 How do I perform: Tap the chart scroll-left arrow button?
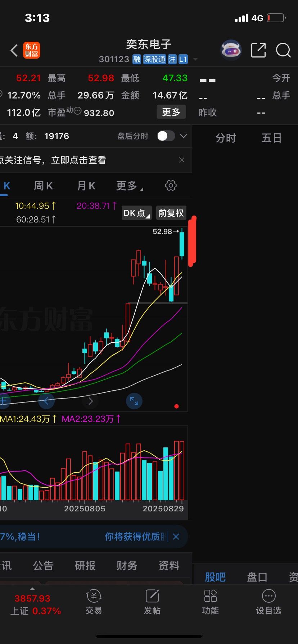[x=46, y=401]
